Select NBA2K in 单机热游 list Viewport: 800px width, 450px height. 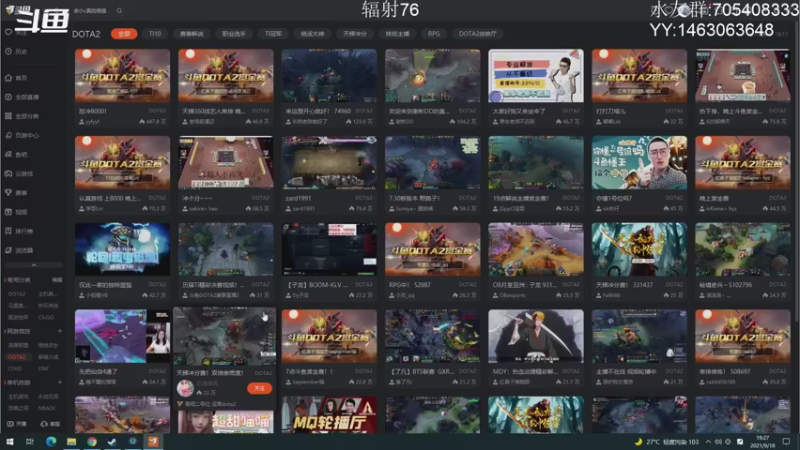click(x=46, y=408)
